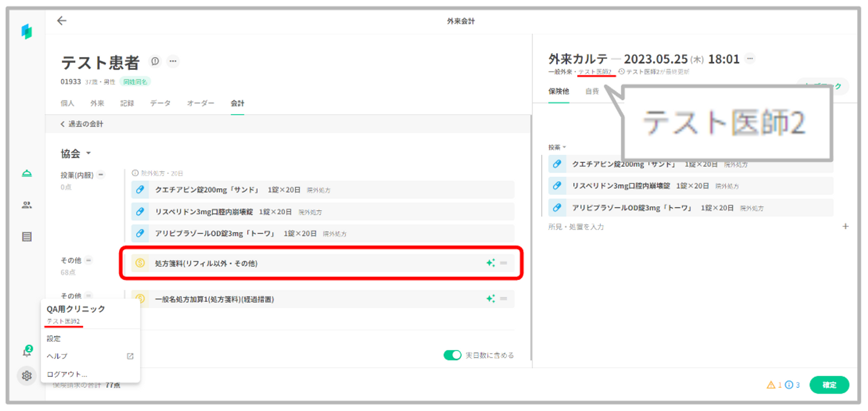The image size is (868, 411).
Task: Select the 処方箋料(リフィル以外・その他) row
Action: coord(323,263)
